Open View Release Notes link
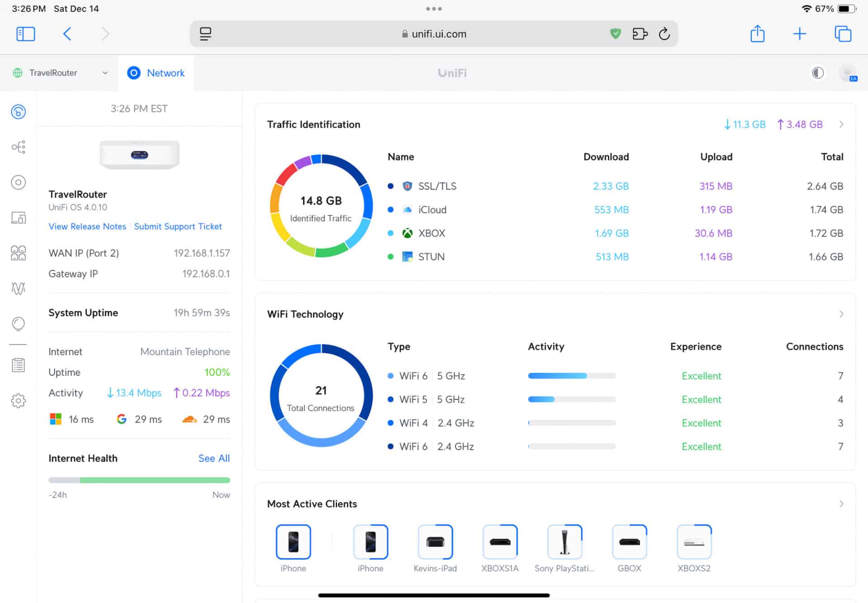868x603 pixels. tap(87, 226)
